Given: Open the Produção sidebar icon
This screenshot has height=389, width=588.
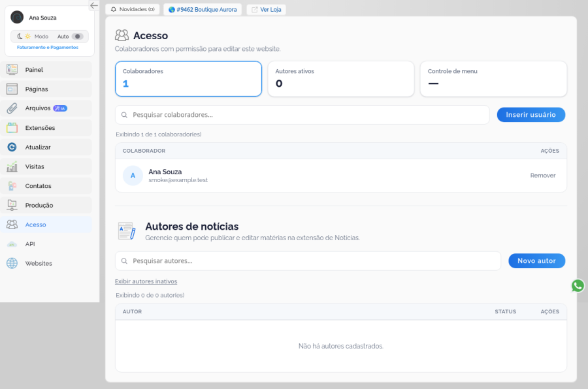Looking at the screenshot, I should click(x=12, y=205).
